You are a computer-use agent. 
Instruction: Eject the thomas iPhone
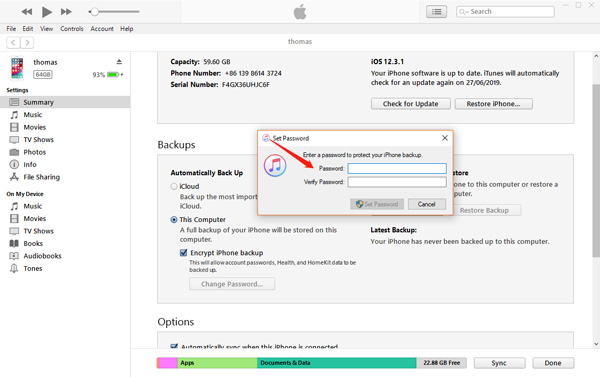(x=119, y=62)
